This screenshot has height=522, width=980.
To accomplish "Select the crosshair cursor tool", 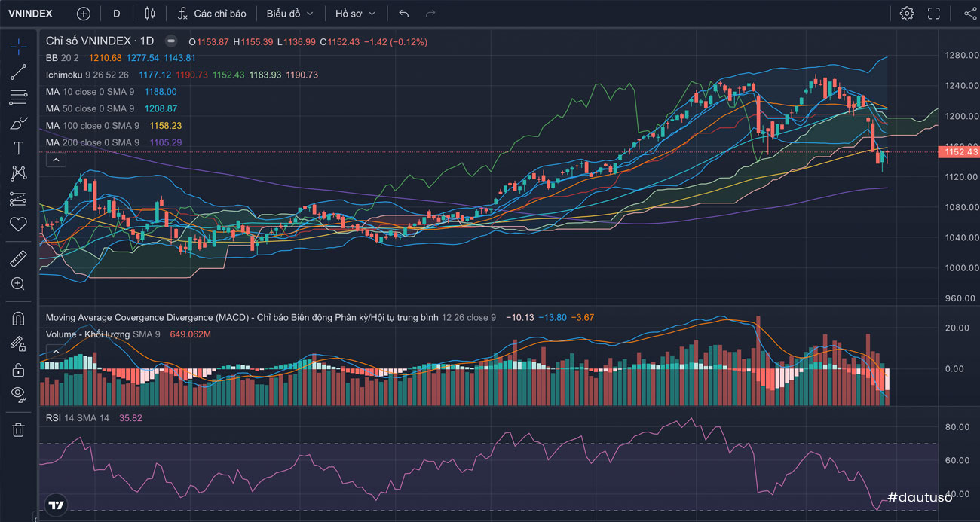I will [x=18, y=47].
